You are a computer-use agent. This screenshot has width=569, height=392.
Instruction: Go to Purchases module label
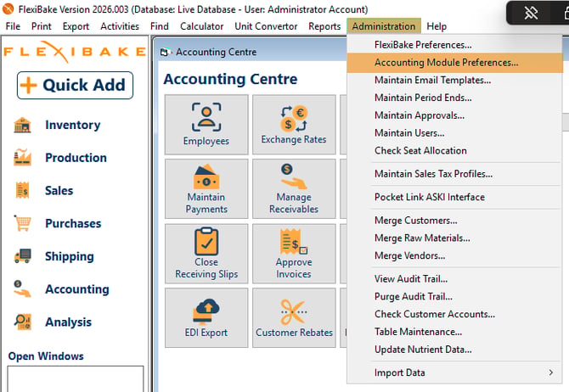(x=73, y=223)
